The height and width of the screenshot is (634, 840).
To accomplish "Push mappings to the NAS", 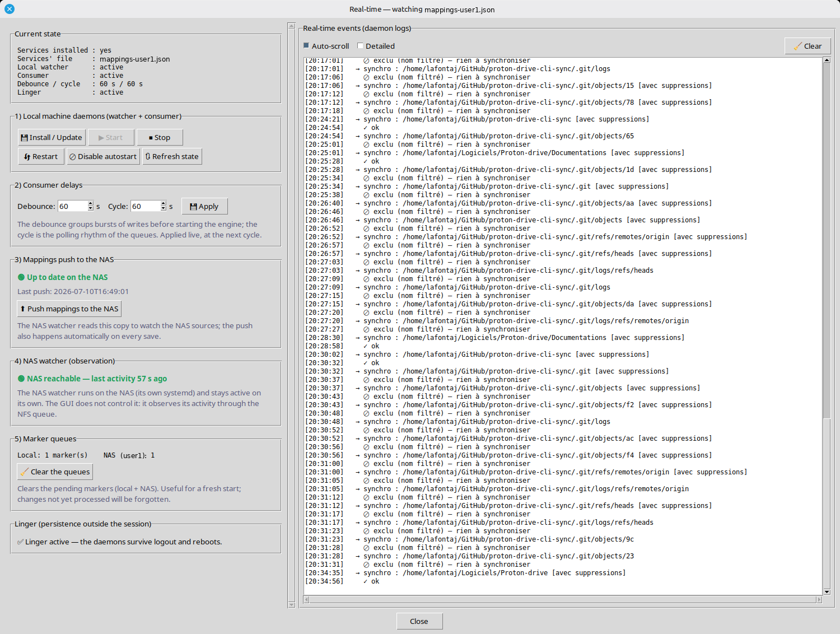I will (69, 309).
